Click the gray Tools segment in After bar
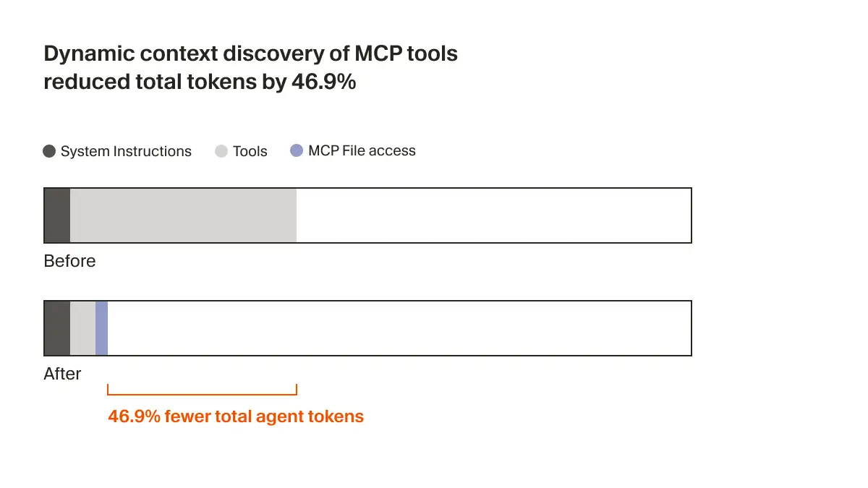Image resolution: width=868 pixels, height=488 pixels. [82, 328]
